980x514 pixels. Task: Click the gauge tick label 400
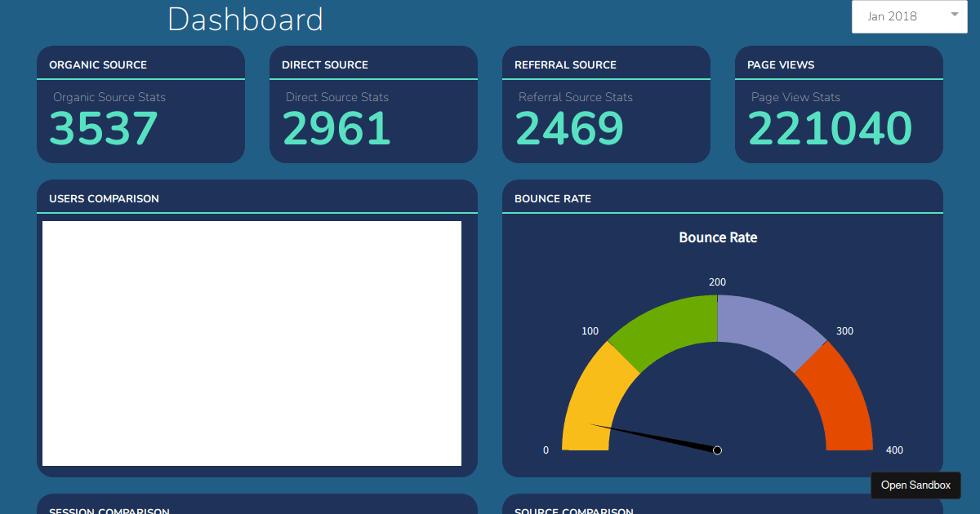(894, 450)
